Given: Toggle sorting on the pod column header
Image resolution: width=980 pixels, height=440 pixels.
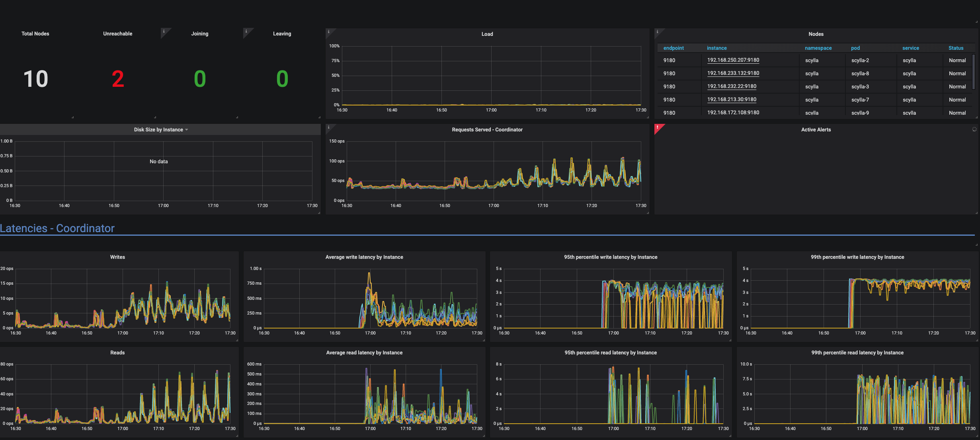Looking at the screenshot, I should (855, 48).
